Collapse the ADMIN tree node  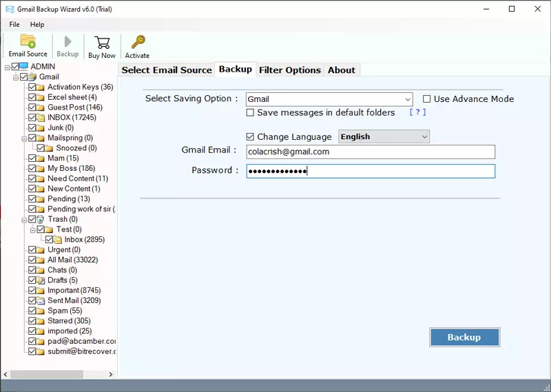(x=8, y=67)
